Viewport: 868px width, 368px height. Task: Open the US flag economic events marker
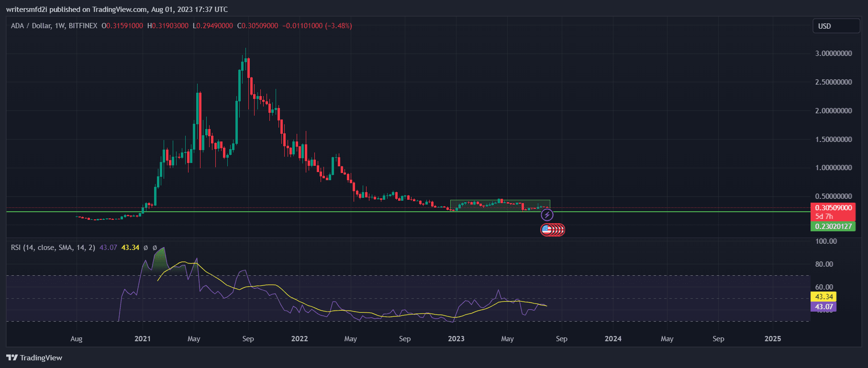click(547, 230)
